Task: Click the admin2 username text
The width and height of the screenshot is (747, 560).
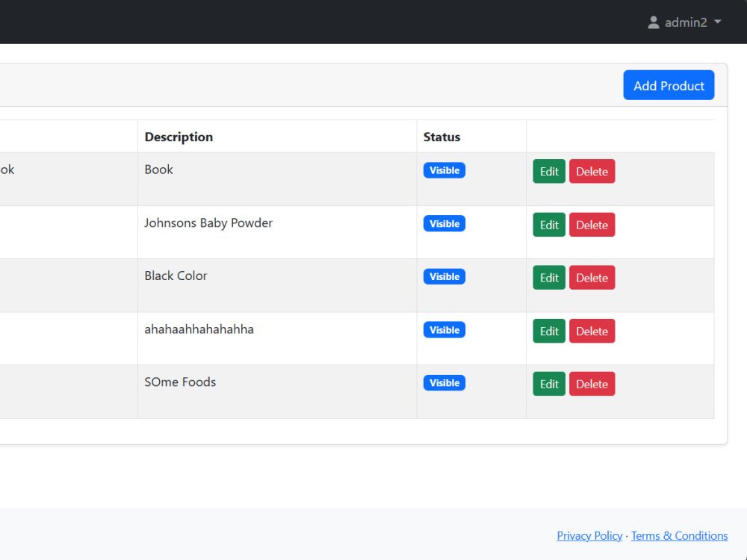Action: pyautogui.click(x=686, y=22)
